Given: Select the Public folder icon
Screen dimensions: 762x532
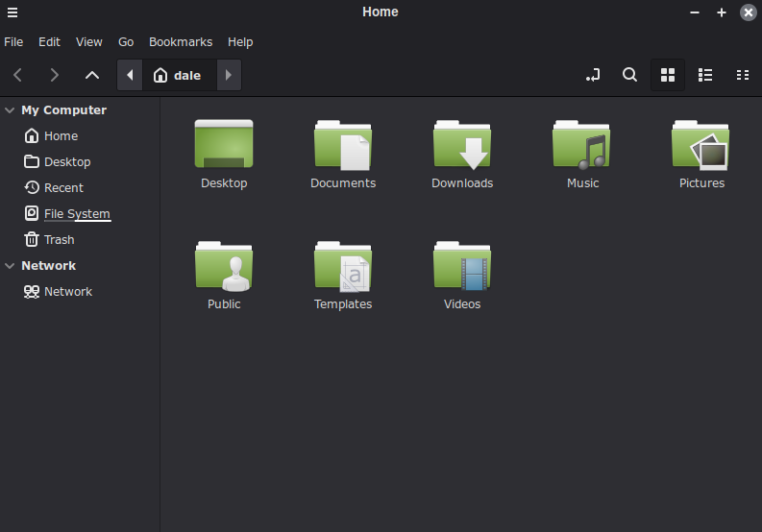Looking at the screenshot, I should click(224, 267).
